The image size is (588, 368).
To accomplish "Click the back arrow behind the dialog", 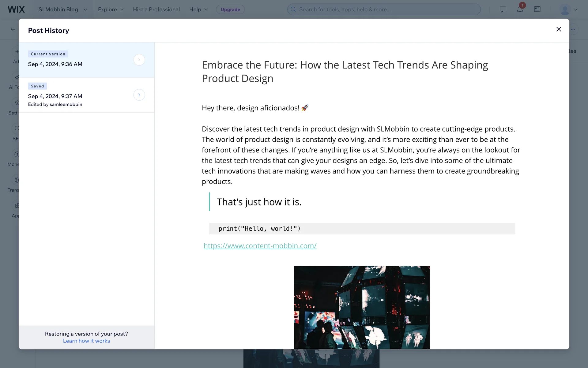I will point(13,29).
